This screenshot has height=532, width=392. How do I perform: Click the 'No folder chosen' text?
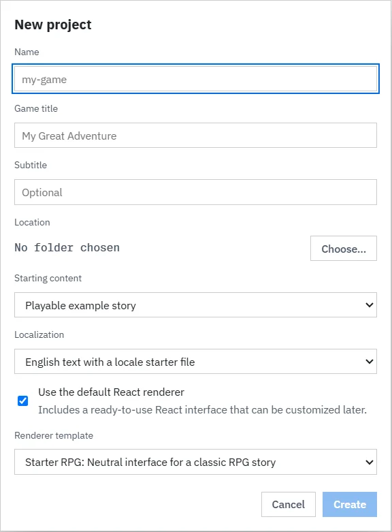click(67, 248)
